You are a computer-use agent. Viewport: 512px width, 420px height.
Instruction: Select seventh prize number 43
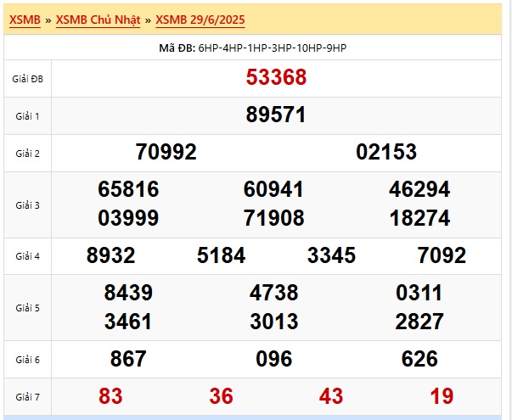pos(331,396)
